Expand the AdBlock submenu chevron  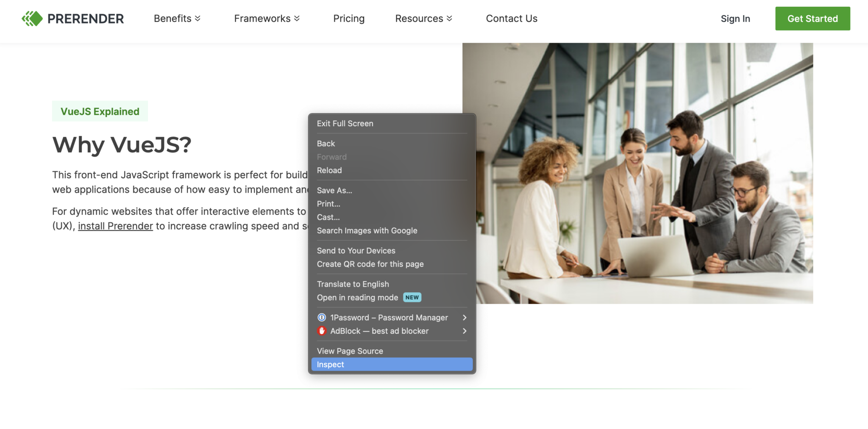pyautogui.click(x=465, y=331)
